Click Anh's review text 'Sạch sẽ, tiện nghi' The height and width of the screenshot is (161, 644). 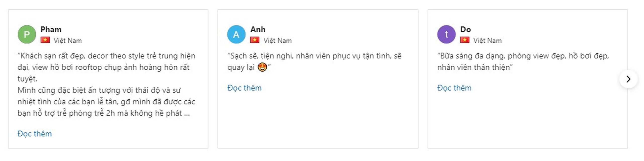coord(314,62)
